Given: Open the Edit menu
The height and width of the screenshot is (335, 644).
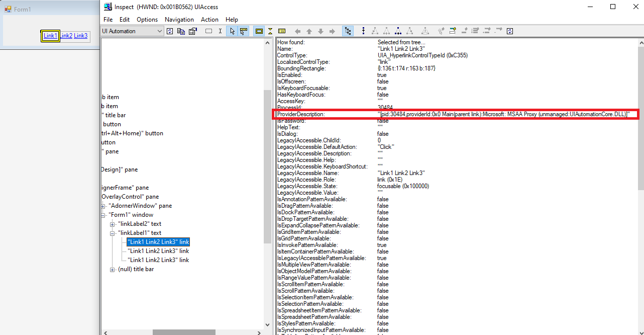Looking at the screenshot, I should tap(125, 20).
